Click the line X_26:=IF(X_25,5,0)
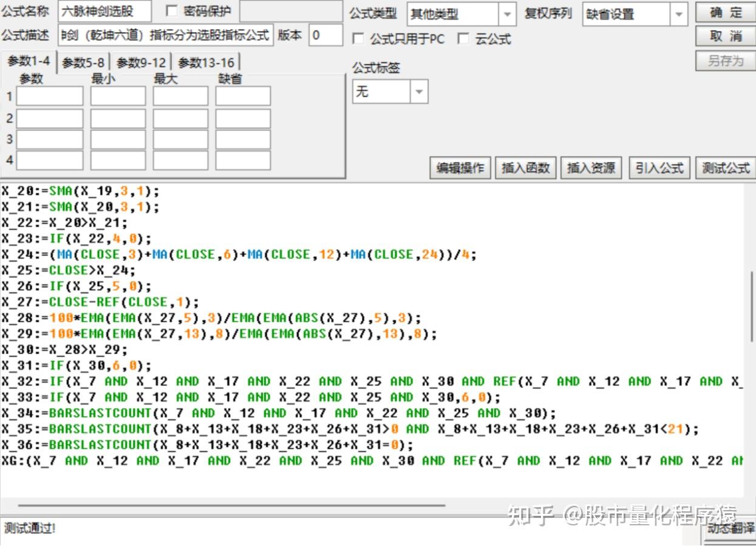Image resolution: width=756 pixels, height=546 pixels. tap(76, 286)
